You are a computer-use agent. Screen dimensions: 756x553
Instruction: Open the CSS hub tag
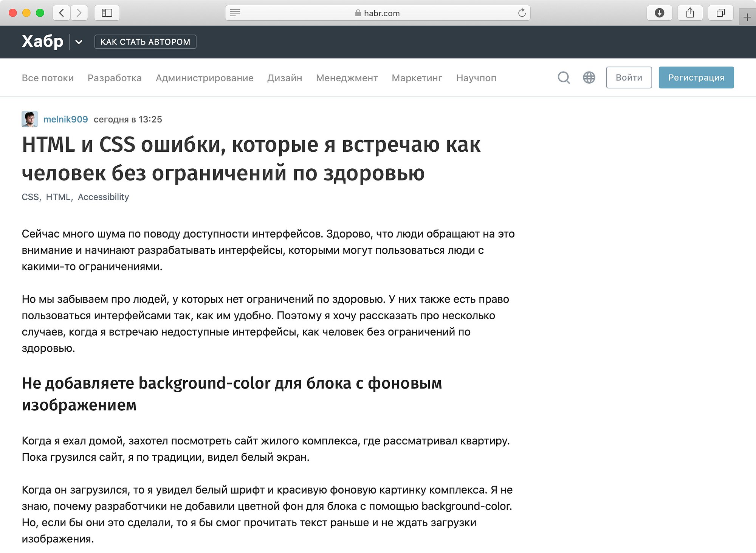coord(30,197)
